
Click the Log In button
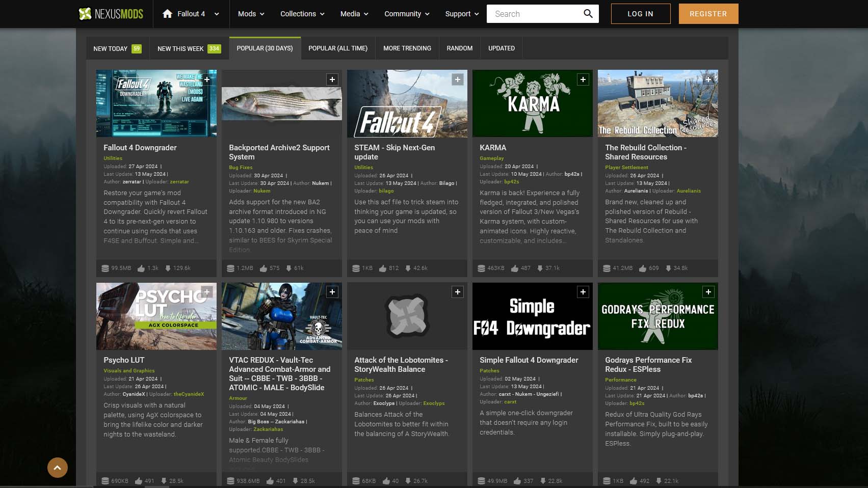tap(640, 14)
